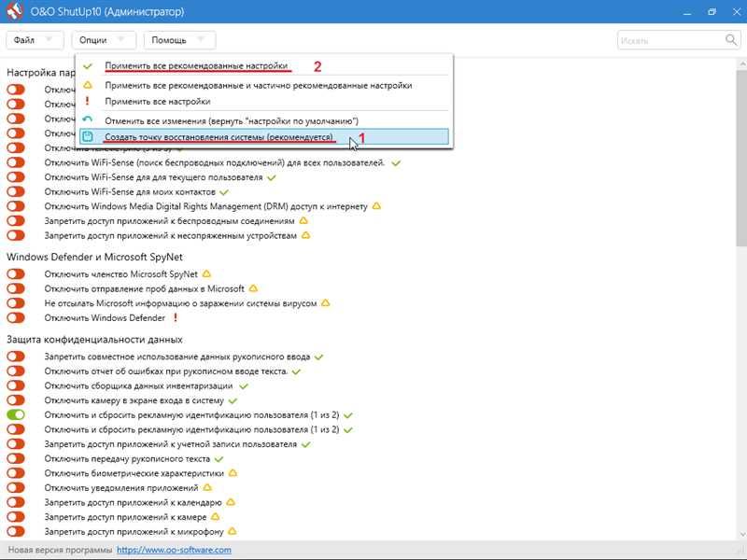Toggle Запретить доступ к учетной записи пользователя
The width and height of the screenshot is (747, 560).
pyautogui.click(x=16, y=444)
